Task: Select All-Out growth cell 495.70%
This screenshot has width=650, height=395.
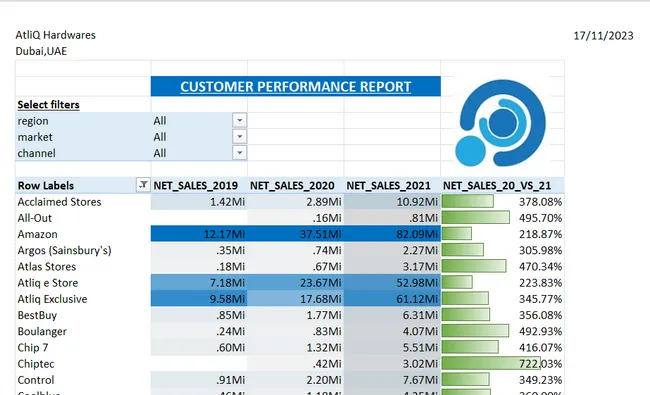Action: click(x=502, y=218)
